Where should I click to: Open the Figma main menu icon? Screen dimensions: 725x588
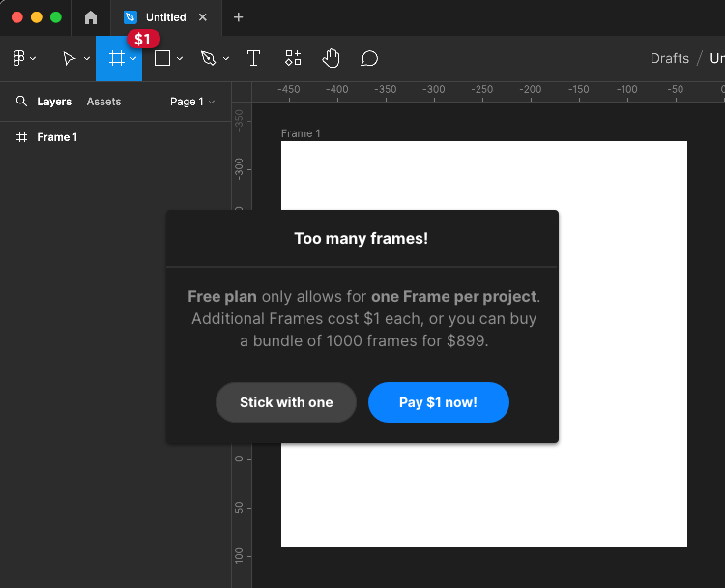pyautogui.click(x=19, y=58)
